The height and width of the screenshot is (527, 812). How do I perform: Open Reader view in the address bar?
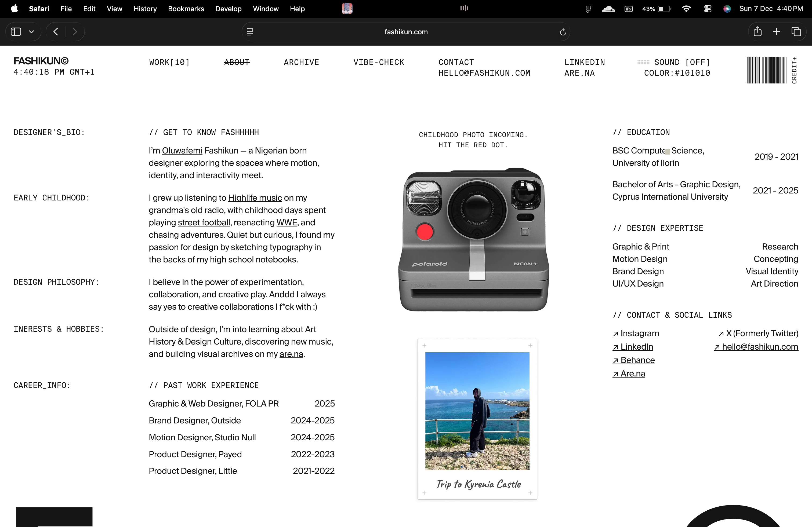point(250,31)
